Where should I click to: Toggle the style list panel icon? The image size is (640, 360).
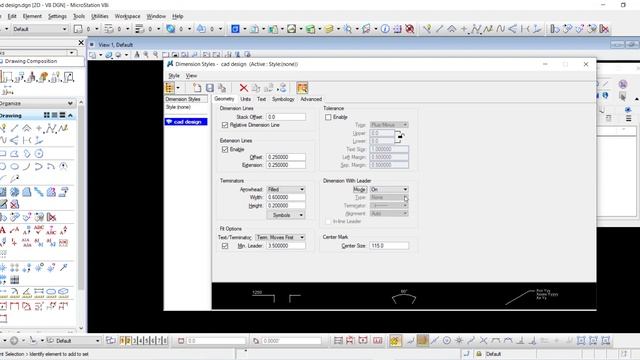[x=169, y=88]
